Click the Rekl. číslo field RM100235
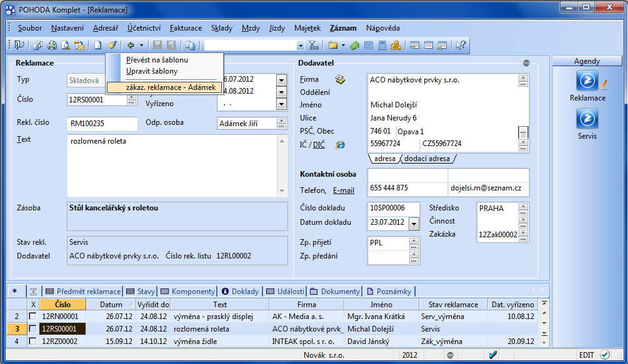This screenshot has width=628, height=364. 102,124
